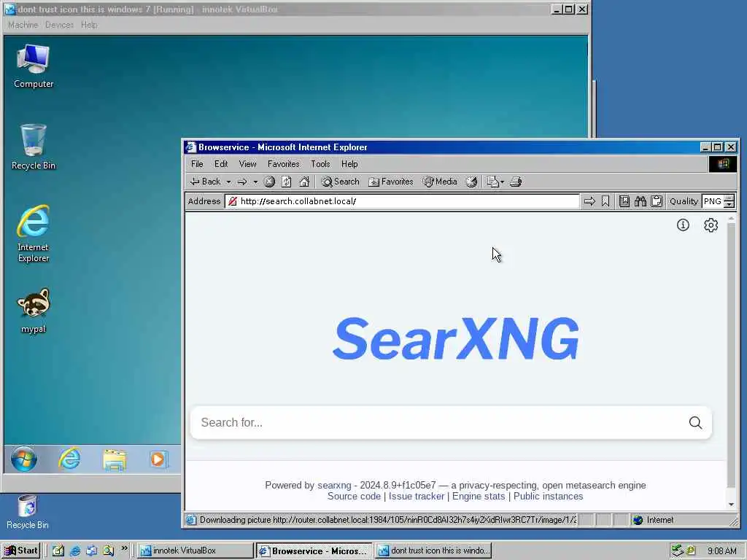Screen dimensions: 747x560
Task: Click Windows 7 Start orb in VM
Action: 24,459
